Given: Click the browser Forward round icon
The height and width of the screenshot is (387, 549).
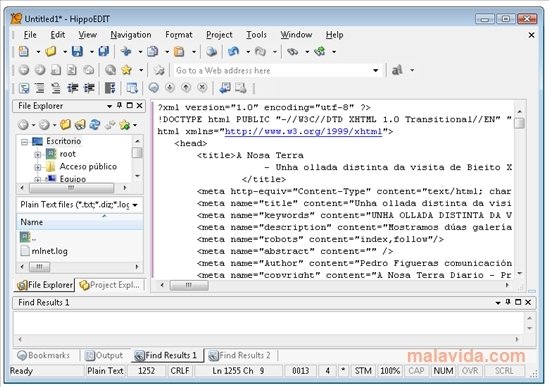Looking at the screenshot, I should 40,70.
